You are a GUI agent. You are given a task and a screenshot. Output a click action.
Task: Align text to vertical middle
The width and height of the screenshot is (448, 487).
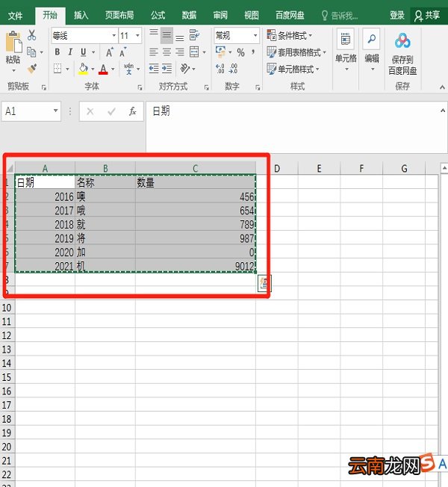pyautogui.click(x=167, y=35)
